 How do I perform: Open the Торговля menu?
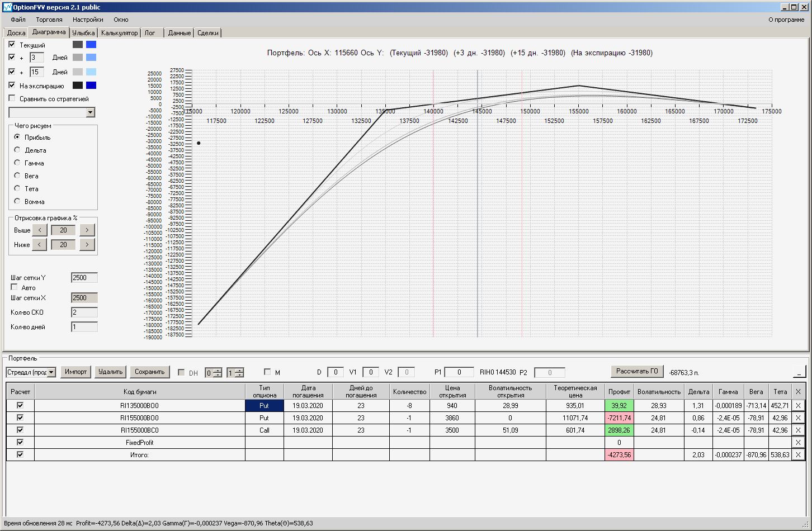coord(49,20)
